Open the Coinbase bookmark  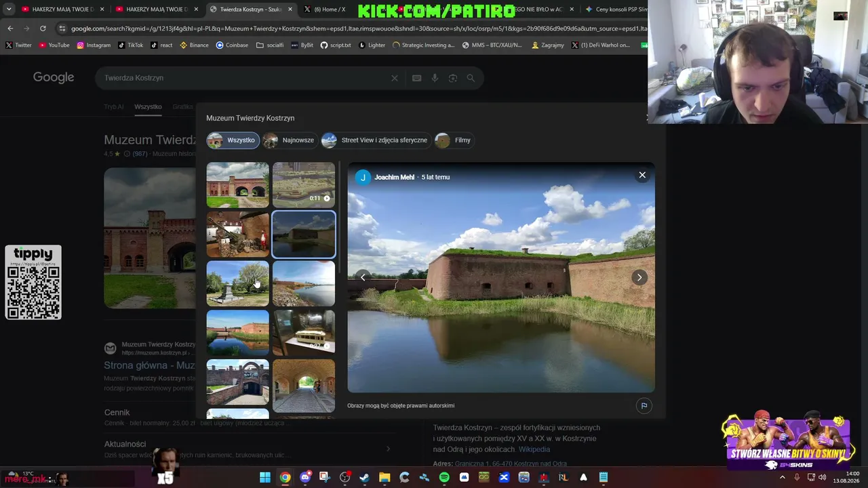click(232, 45)
